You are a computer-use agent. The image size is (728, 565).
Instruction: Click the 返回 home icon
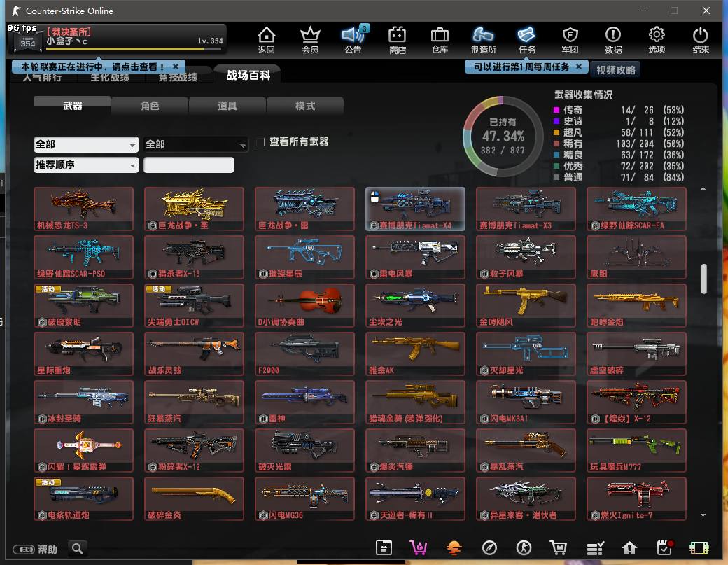tap(267, 41)
